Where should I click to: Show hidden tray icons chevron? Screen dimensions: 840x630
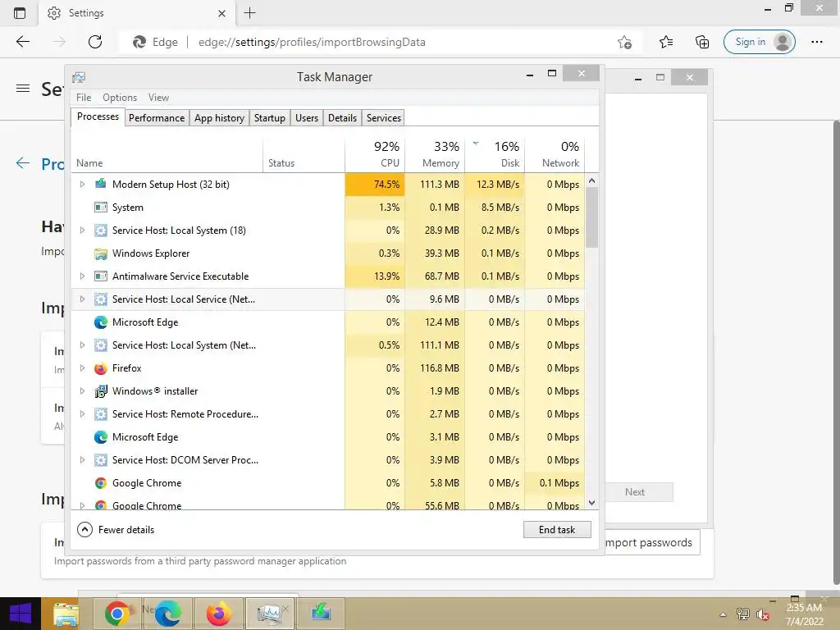pyautogui.click(x=723, y=614)
